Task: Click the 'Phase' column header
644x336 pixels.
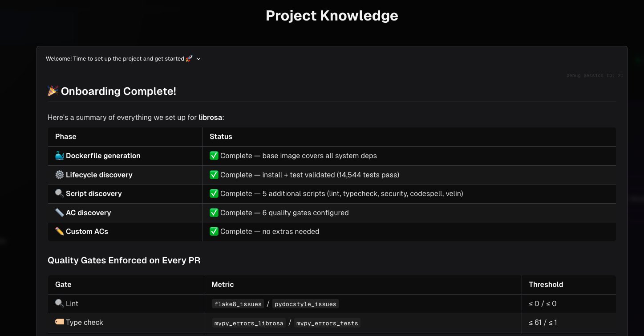Action: [66, 137]
